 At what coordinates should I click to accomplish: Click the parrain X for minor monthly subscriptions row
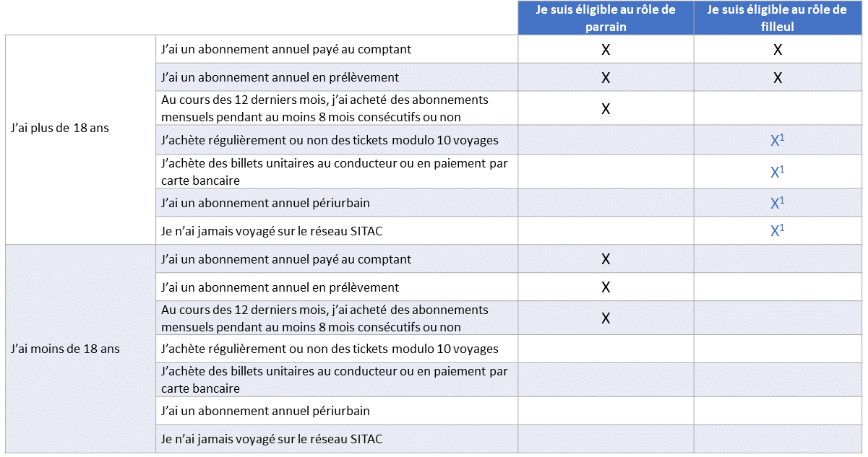pos(606,318)
